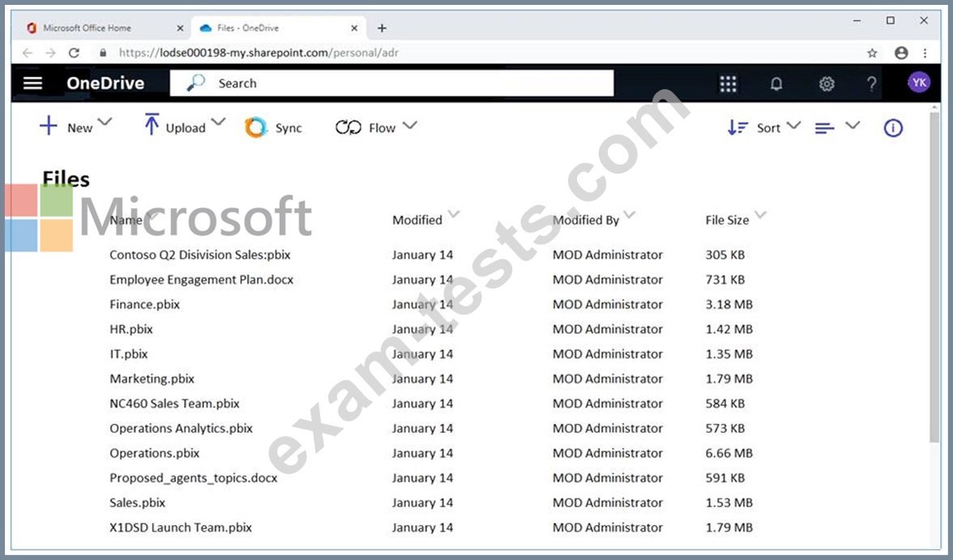
Task: Open Marketing.pbix file
Action: [152, 378]
